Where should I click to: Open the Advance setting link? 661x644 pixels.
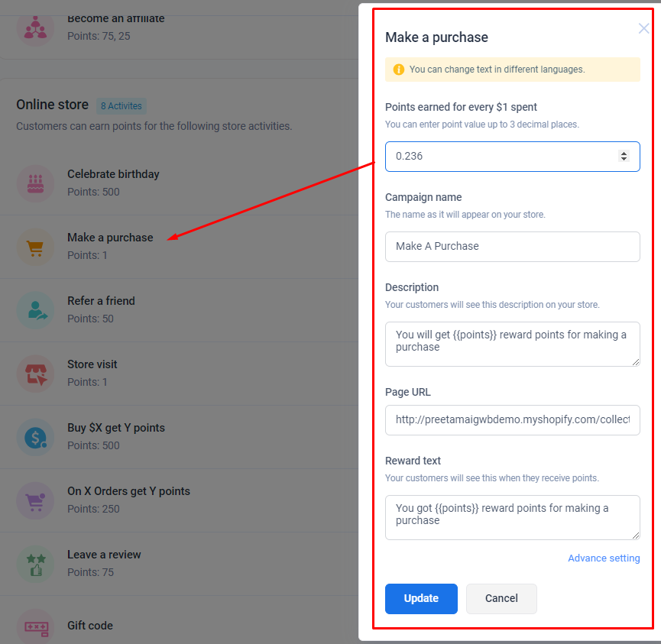coord(604,558)
